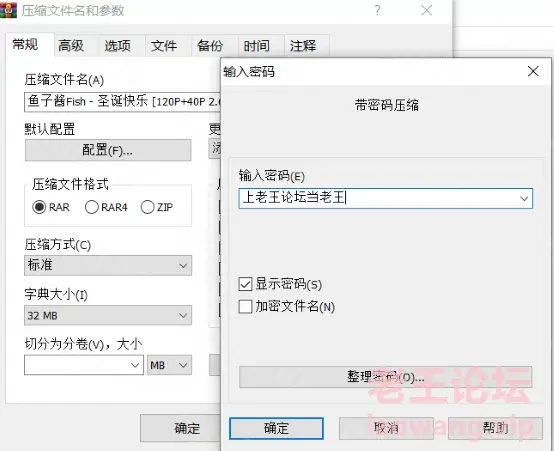Enable the 加密文件名 checkbox
The image size is (554, 451).
coord(245,306)
